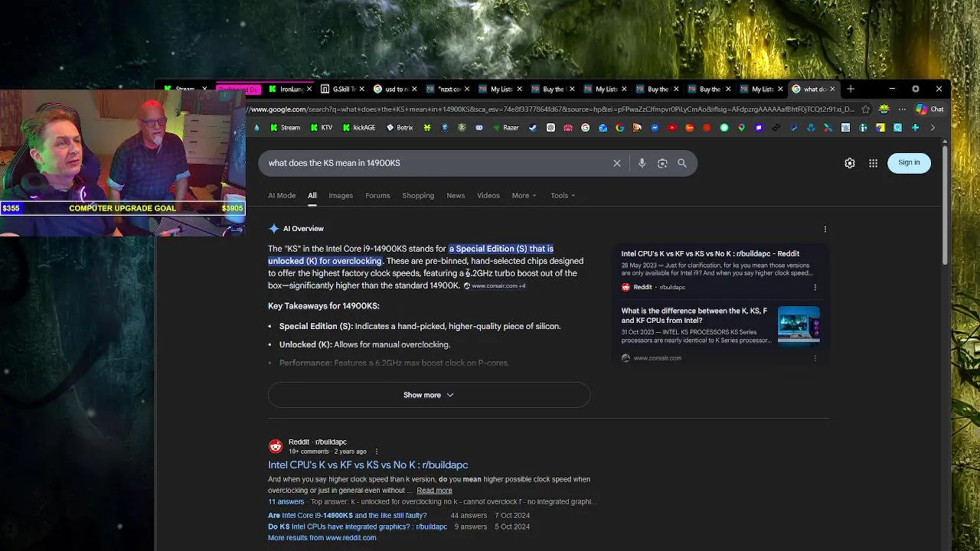Open Messenger bookmark icon
Screen dimensions: 980x551
(655, 128)
